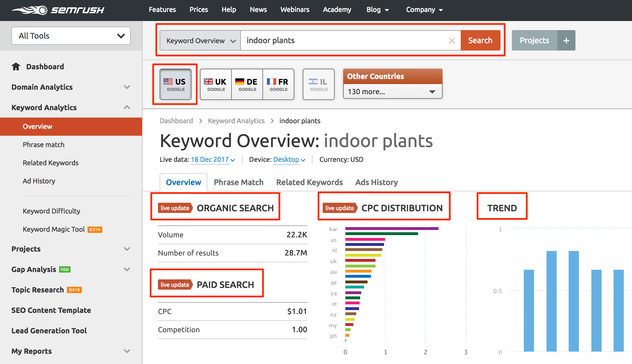This screenshot has height=364, width=632.
Task: Open the 130 more countries dropdown
Action: (x=393, y=91)
